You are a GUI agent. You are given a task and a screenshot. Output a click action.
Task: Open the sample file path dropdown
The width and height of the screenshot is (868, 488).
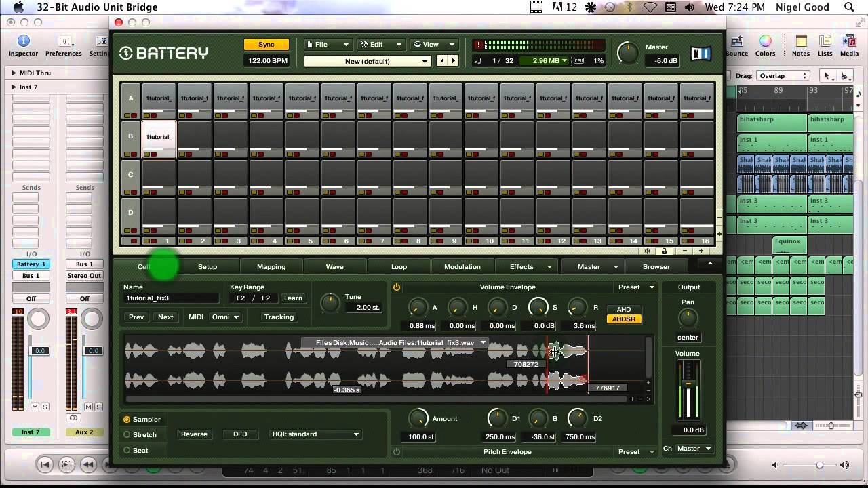tap(395, 343)
